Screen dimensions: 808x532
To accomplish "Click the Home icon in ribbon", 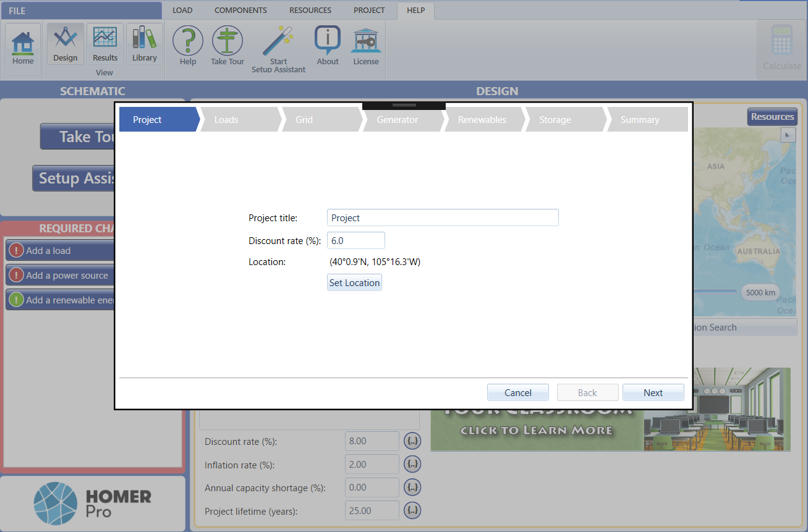I will click(23, 48).
